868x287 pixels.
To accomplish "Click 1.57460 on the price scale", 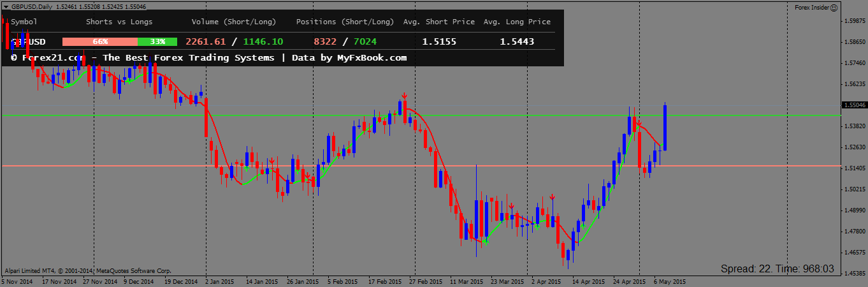I will [855, 63].
